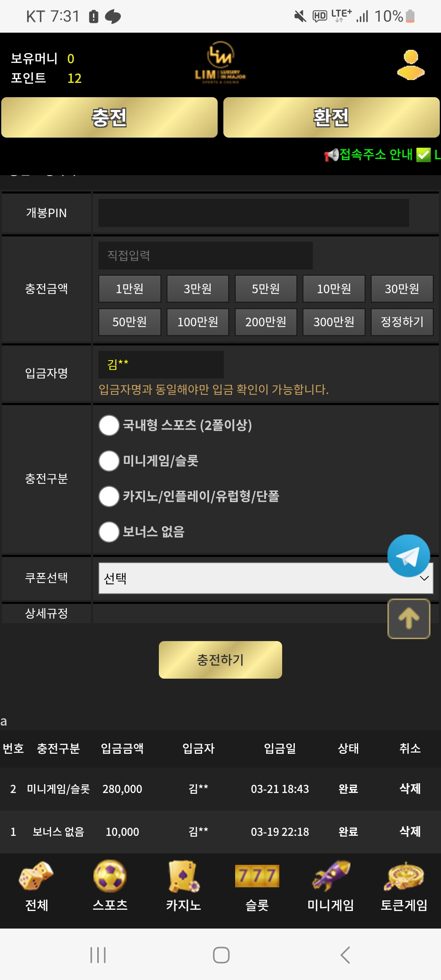Reset amount with 정정하기 button
The height and width of the screenshot is (980, 441).
tap(402, 322)
